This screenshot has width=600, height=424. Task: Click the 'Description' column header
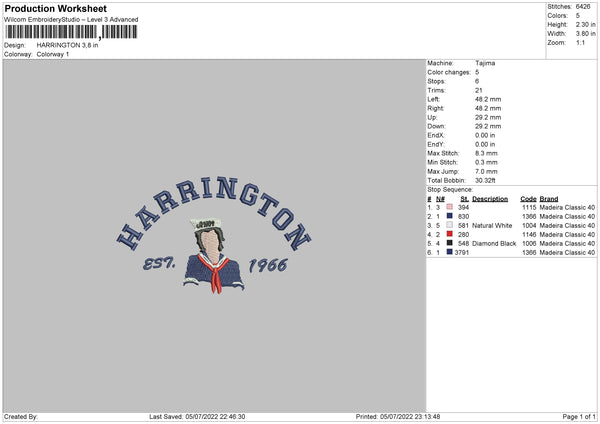pos(490,199)
